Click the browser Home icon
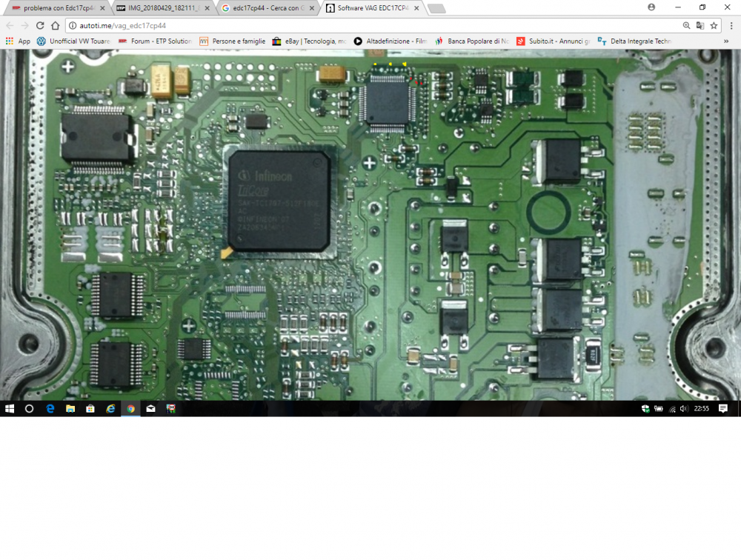Screen dimensions: 741x560 (56, 25)
